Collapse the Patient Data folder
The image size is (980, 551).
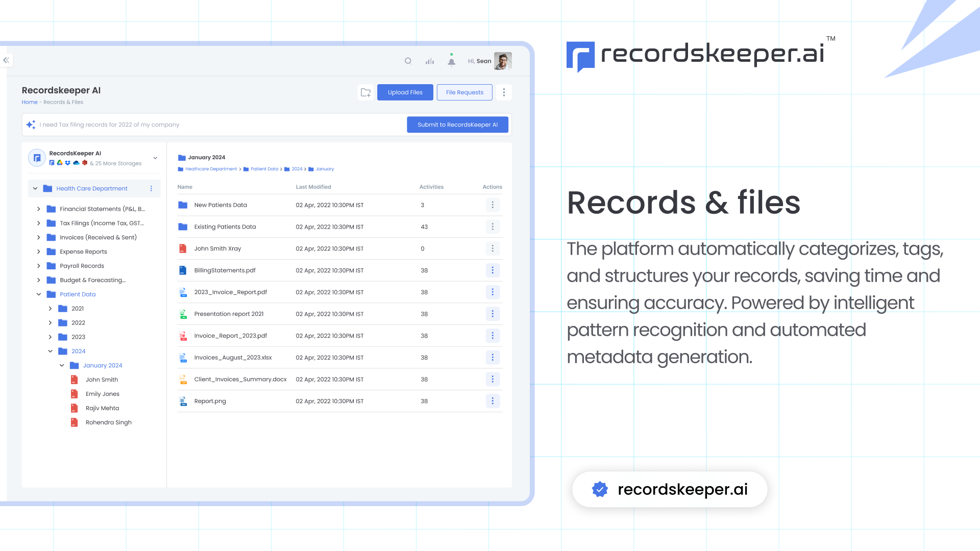pyautogui.click(x=38, y=294)
